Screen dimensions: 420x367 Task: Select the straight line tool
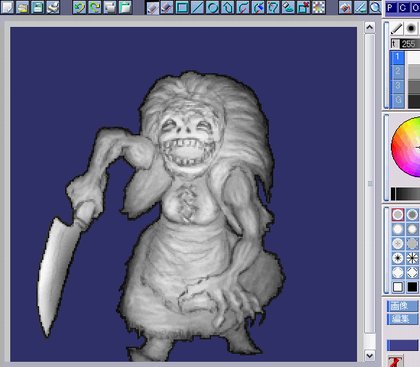197,7
